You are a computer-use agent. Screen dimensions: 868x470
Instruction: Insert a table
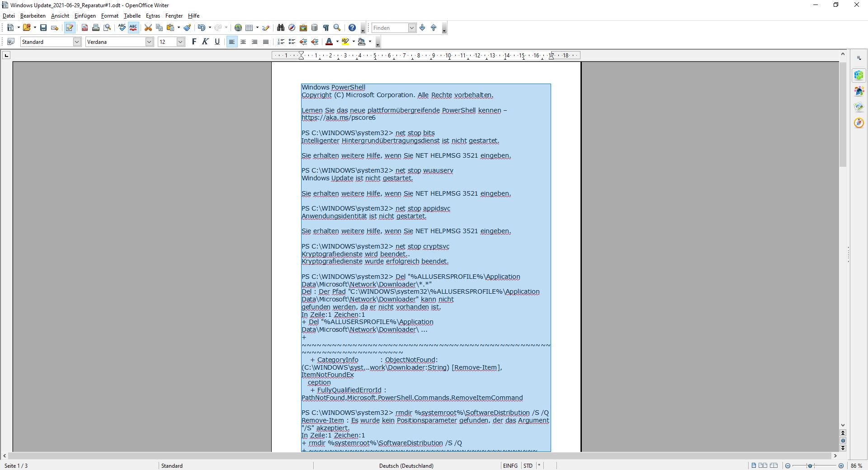click(x=249, y=28)
